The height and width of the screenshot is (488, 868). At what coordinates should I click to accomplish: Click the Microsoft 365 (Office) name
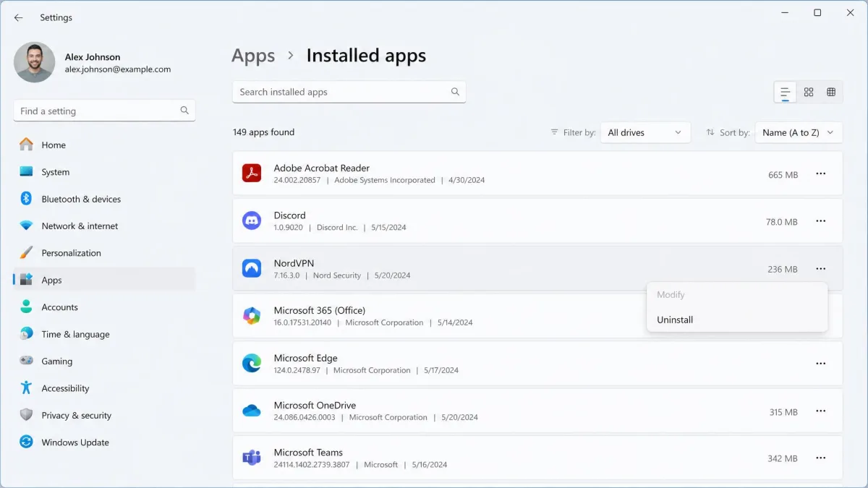pyautogui.click(x=319, y=310)
